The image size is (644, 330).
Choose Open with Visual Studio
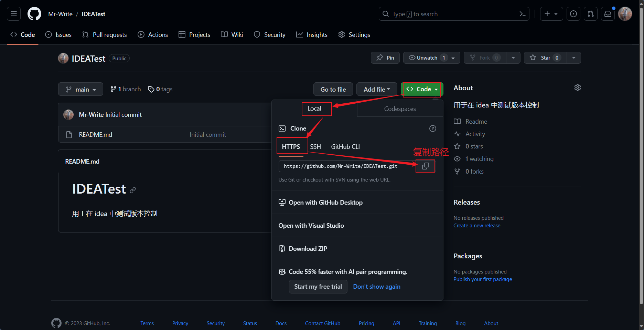tap(357, 226)
